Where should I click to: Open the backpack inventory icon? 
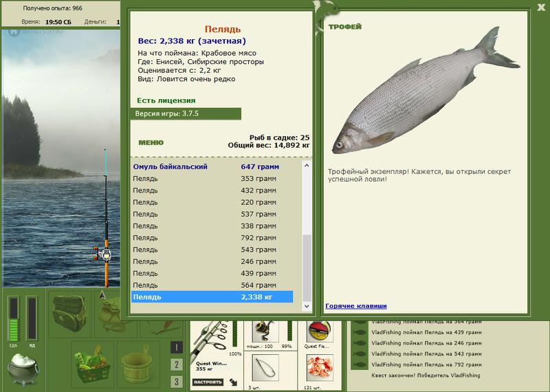pyautogui.click(x=69, y=314)
